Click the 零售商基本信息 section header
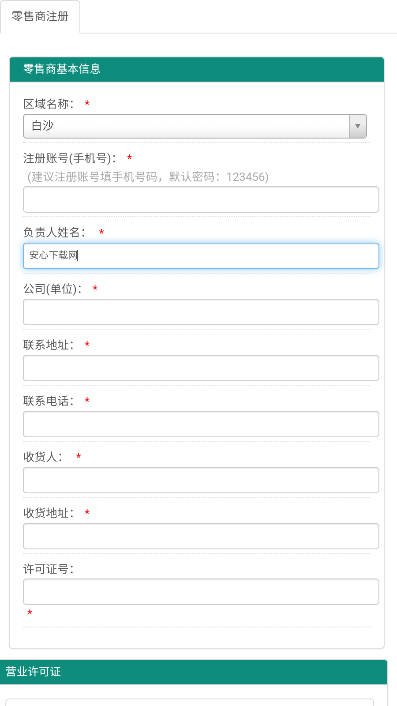Screen dimensions: 397x706 click(x=197, y=69)
